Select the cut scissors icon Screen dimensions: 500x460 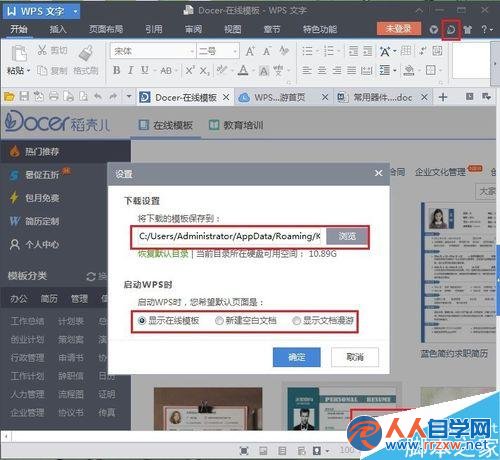coord(42,50)
